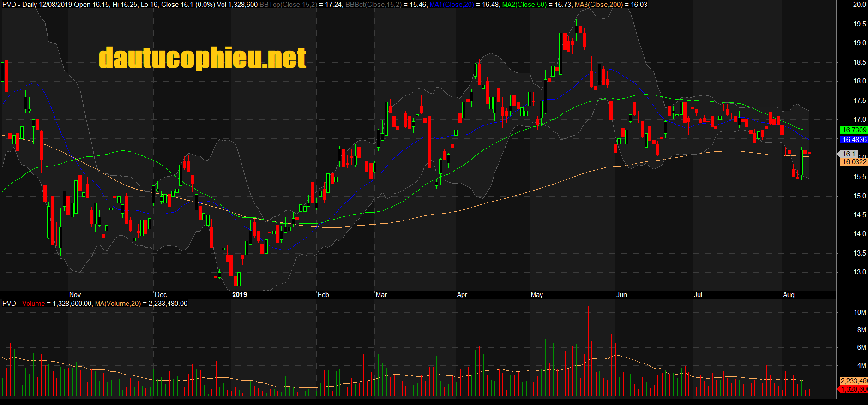The height and width of the screenshot is (405, 868).
Task: Click the Nov label on time axis
Action: (x=75, y=295)
